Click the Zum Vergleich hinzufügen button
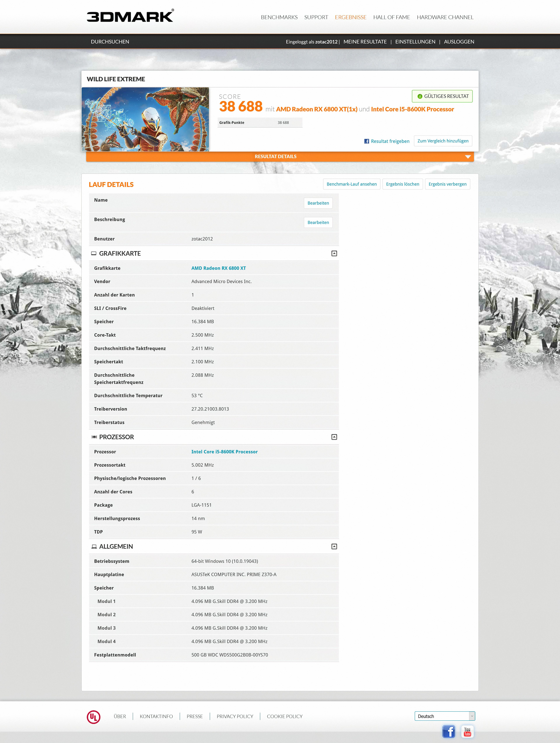The image size is (560, 743). tap(442, 141)
